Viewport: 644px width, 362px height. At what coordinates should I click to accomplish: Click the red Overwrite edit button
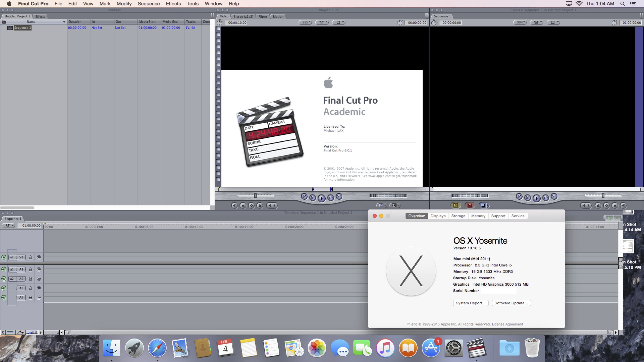click(x=470, y=205)
